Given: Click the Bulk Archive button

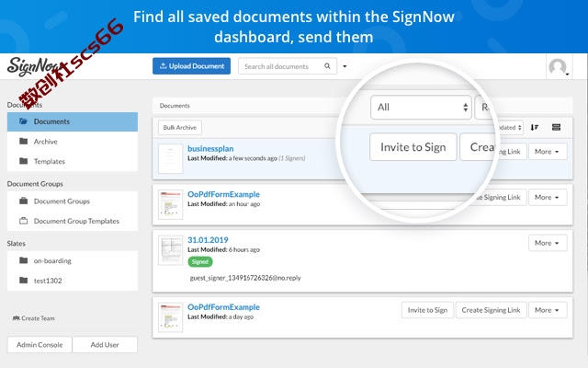Looking at the screenshot, I should (x=180, y=128).
